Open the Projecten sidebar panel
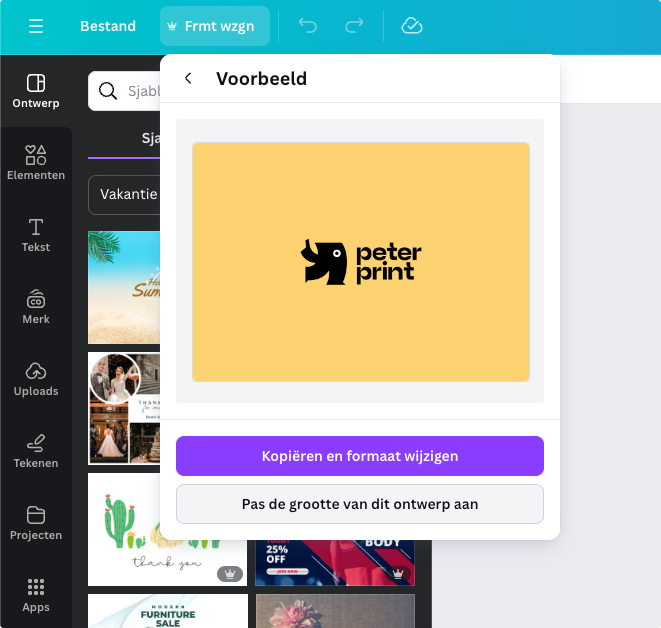This screenshot has height=628, width=661. click(36, 523)
